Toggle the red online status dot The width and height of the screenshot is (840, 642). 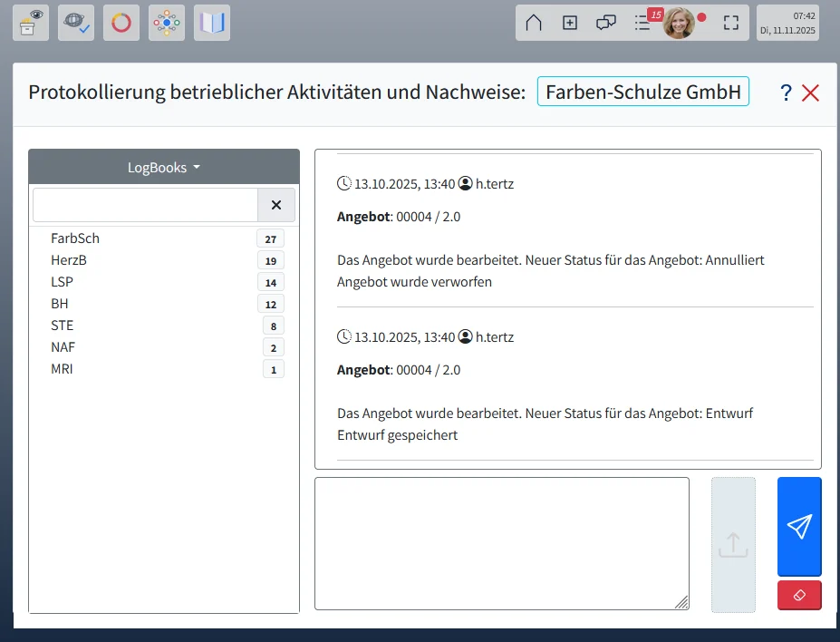coord(700,15)
